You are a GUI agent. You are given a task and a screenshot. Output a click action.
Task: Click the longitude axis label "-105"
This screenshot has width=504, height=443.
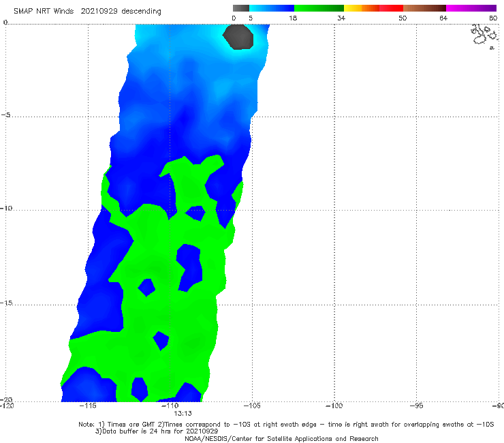pyautogui.click(x=252, y=406)
